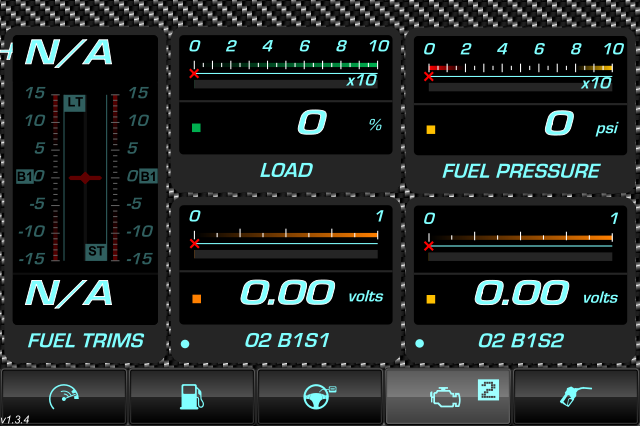This screenshot has height=426, width=640.
Task: Tap the dot beside O2 B1S1 label
Action: coord(185,344)
